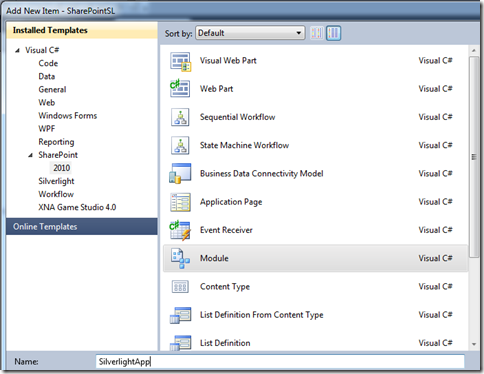
Task: Click the Visual C# label in Module row
Action: coord(435,258)
